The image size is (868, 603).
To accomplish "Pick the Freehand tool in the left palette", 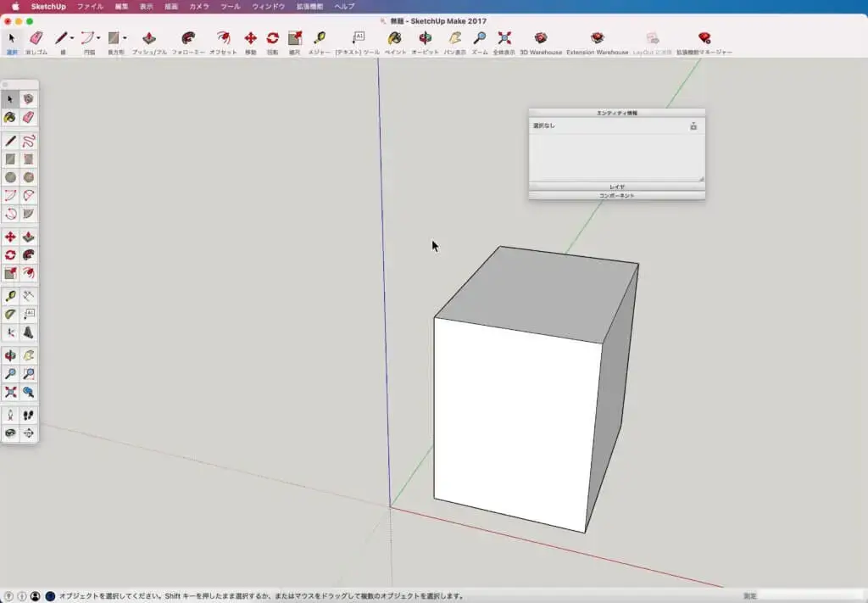I will (x=28, y=141).
